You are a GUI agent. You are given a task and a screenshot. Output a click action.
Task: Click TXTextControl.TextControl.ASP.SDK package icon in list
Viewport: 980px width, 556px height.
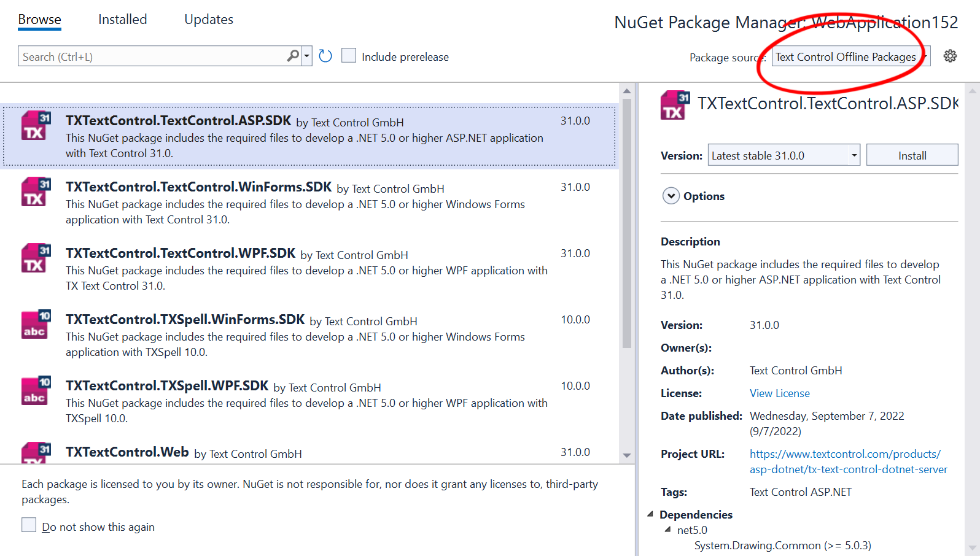[36, 126]
